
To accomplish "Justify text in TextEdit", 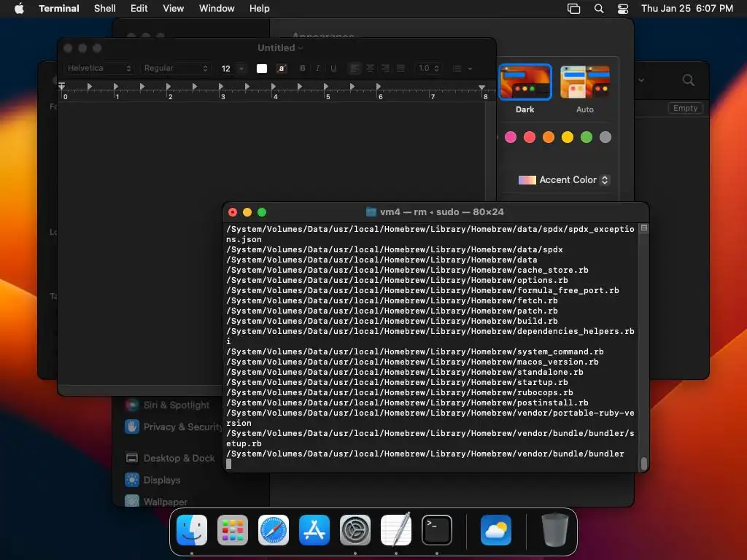I will [401, 68].
